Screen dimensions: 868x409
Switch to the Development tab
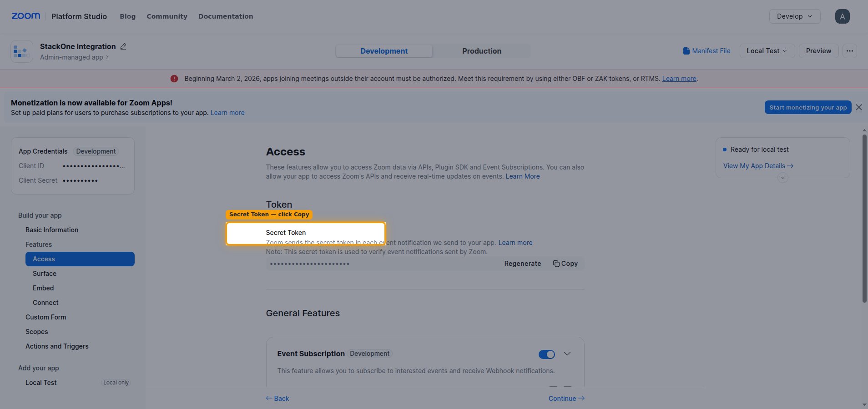click(384, 51)
